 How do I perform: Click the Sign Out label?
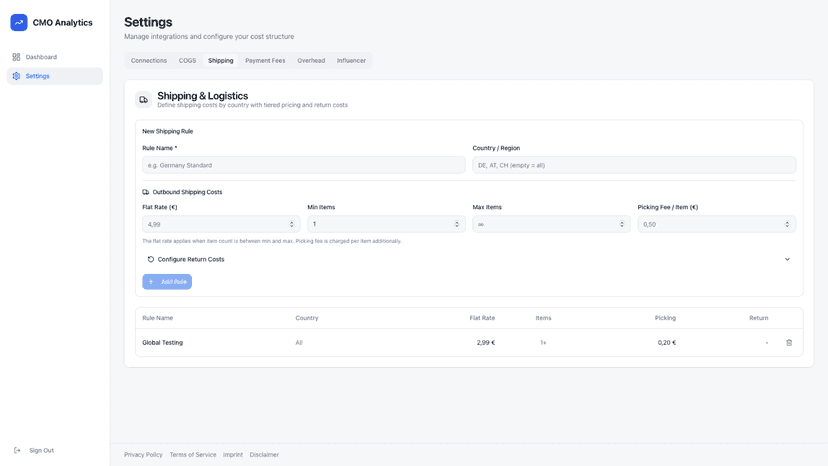click(x=42, y=450)
